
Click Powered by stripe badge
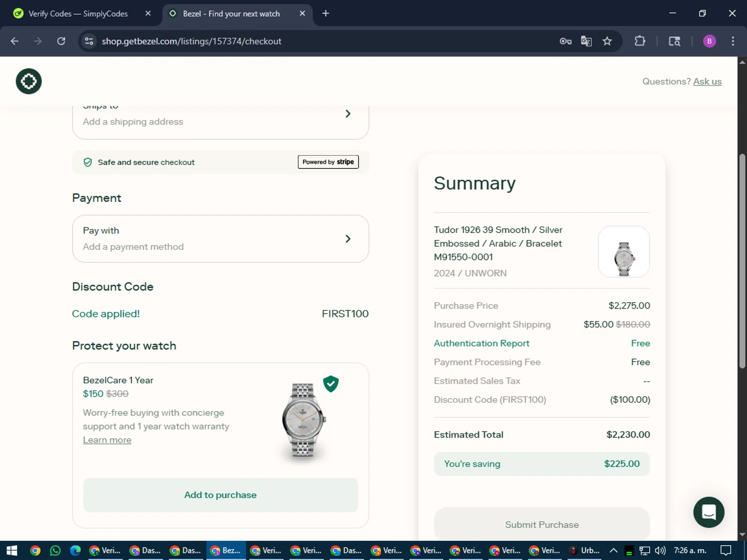coord(328,162)
